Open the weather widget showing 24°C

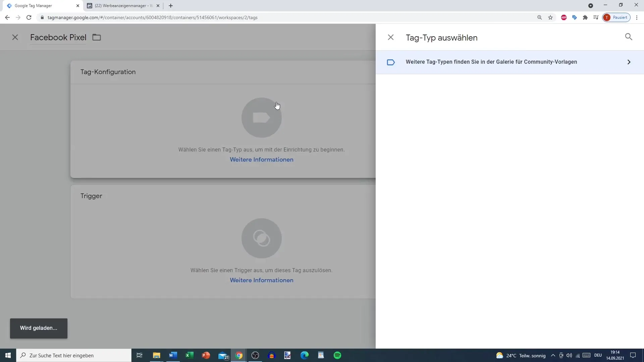pos(521,355)
